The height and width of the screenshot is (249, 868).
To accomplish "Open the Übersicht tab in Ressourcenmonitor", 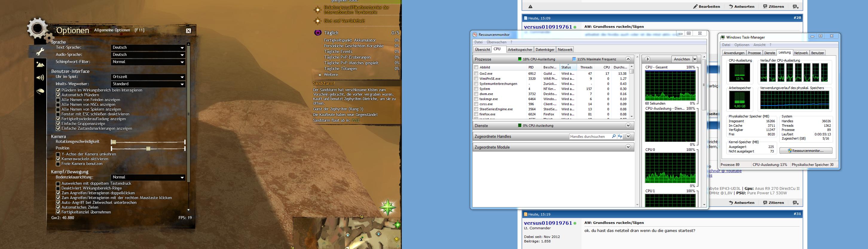I will coord(482,50).
